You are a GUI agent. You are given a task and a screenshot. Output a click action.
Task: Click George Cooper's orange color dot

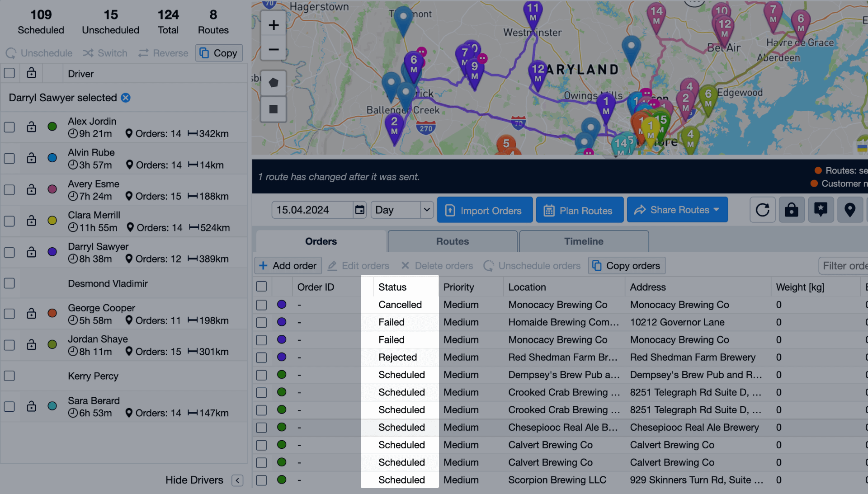pos(52,313)
